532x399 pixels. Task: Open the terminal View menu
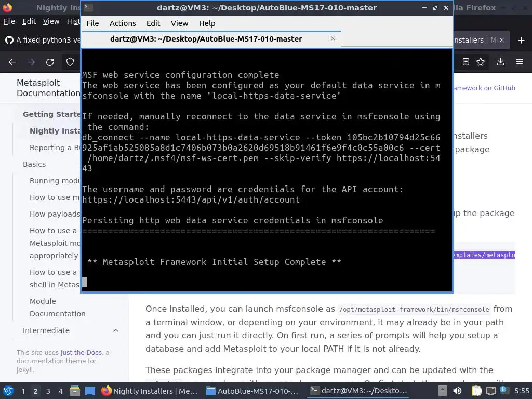(179, 23)
